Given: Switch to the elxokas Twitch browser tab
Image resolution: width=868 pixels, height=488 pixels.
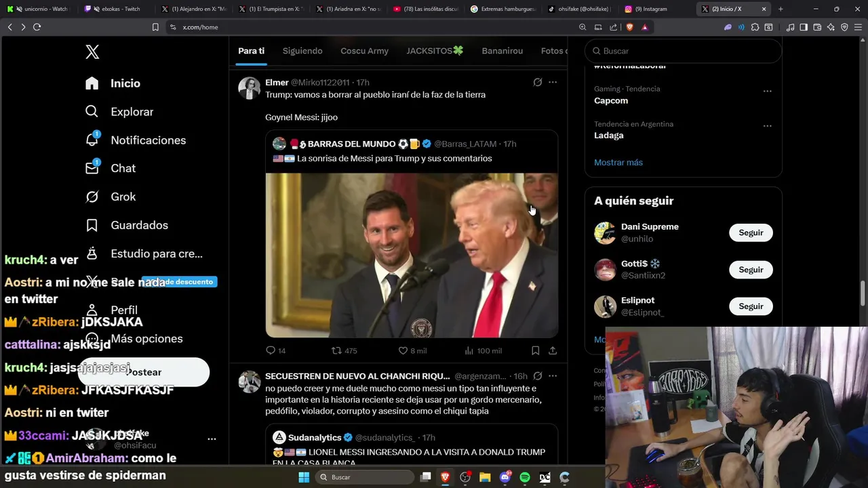Looking at the screenshot, I should point(117,9).
